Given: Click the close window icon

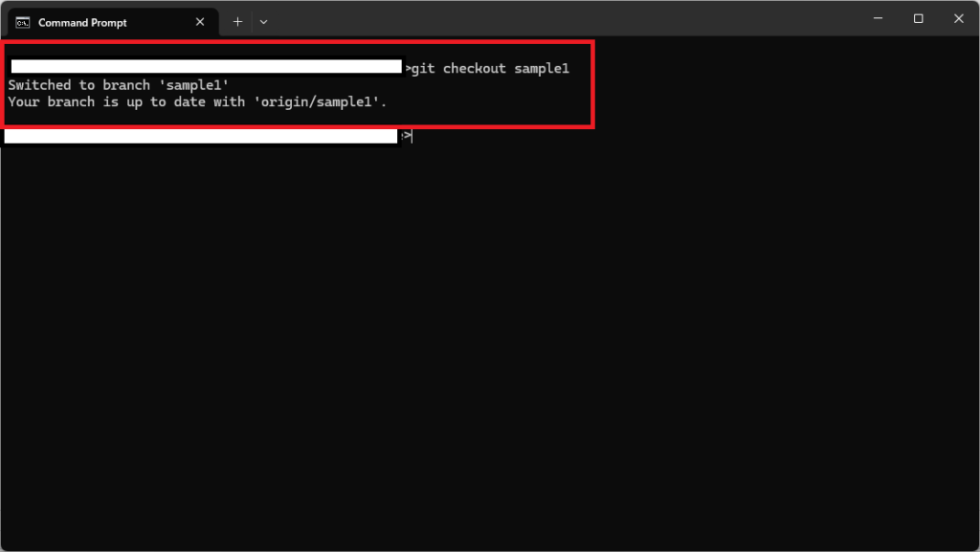Looking at the screenshot, I should tap(958, 18).
